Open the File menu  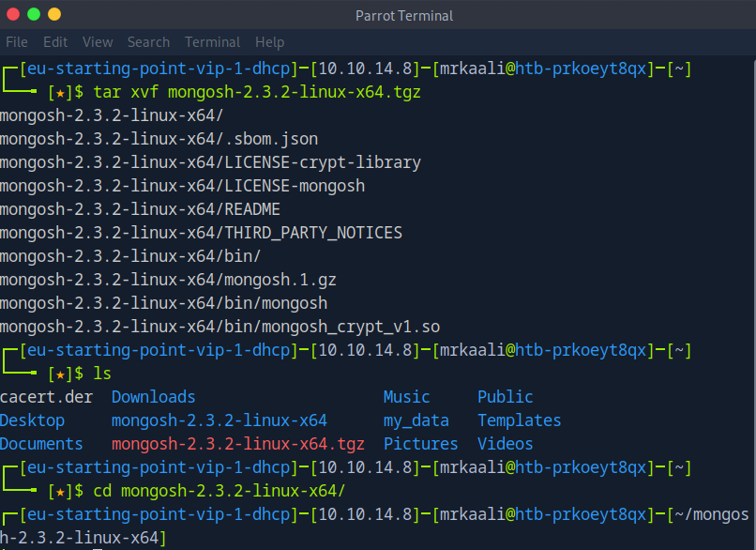[17, 42]
